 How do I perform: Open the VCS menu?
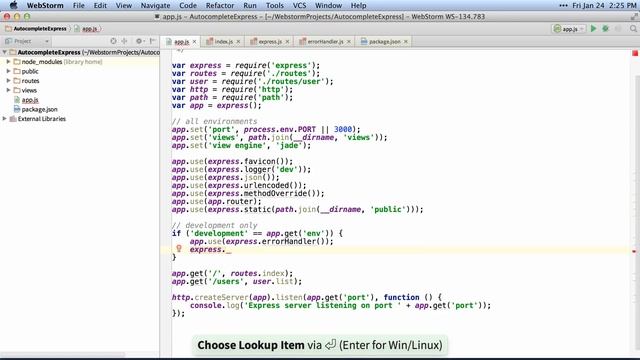(300, 5)
